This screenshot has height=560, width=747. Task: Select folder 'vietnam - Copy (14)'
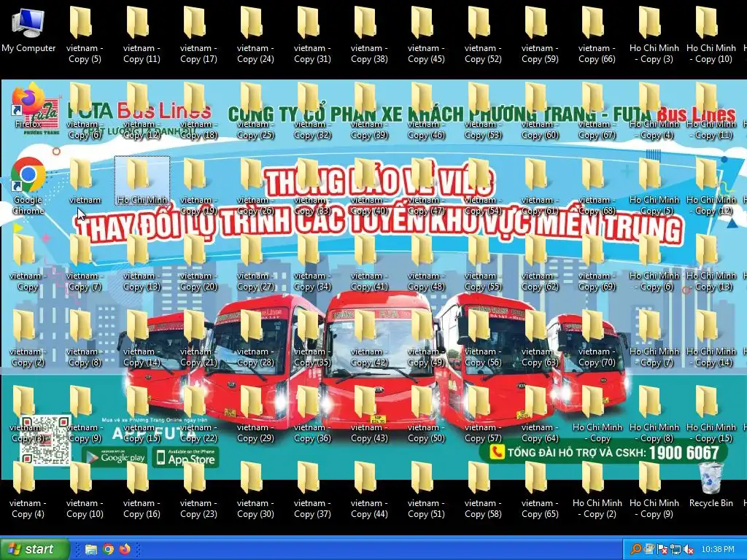142,338
